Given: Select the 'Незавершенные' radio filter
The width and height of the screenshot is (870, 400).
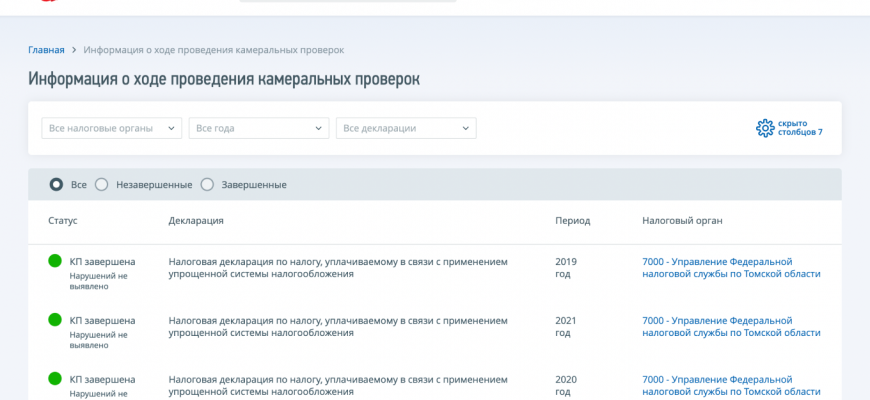Looking at the screenshot, I should 101,184.
